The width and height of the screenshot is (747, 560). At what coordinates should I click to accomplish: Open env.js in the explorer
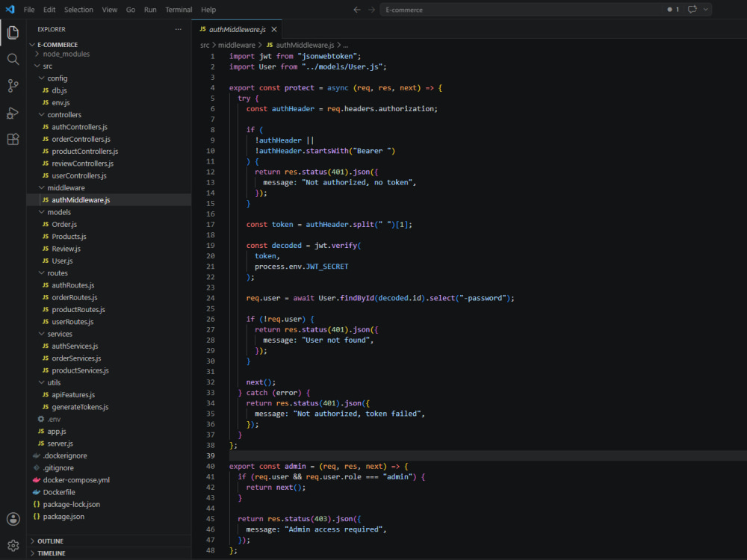[x=61, y=102]
